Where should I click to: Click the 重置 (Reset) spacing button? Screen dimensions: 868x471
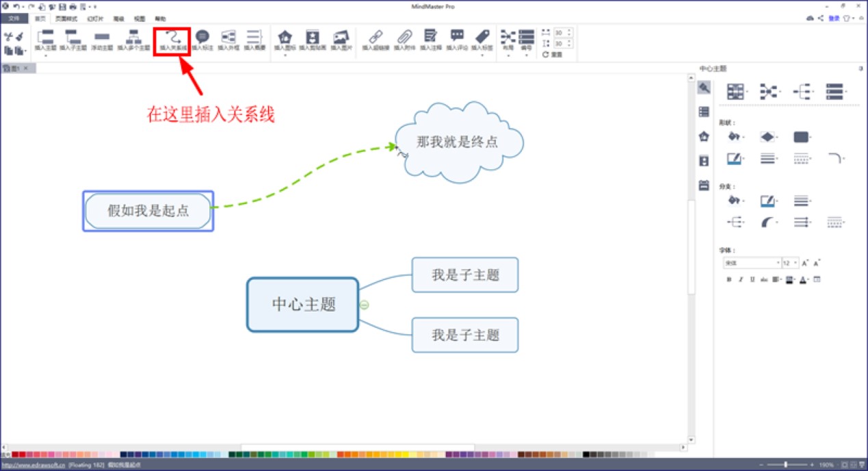coord(553,54)
